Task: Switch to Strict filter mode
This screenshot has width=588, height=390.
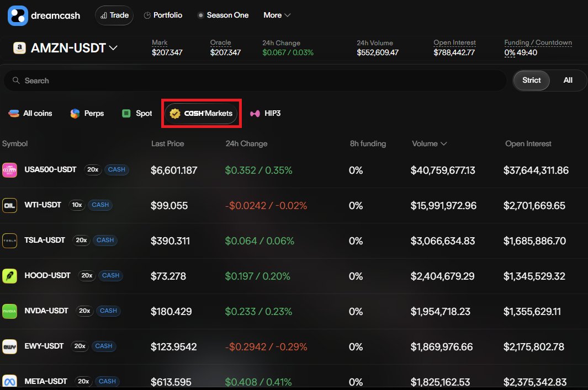Action: click(x=531, y=80)
